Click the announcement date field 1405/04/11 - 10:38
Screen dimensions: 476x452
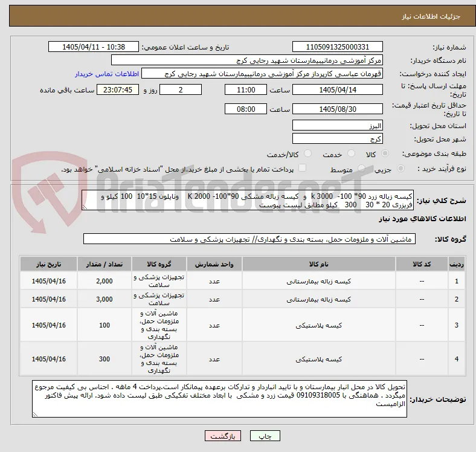coord(94,47)
